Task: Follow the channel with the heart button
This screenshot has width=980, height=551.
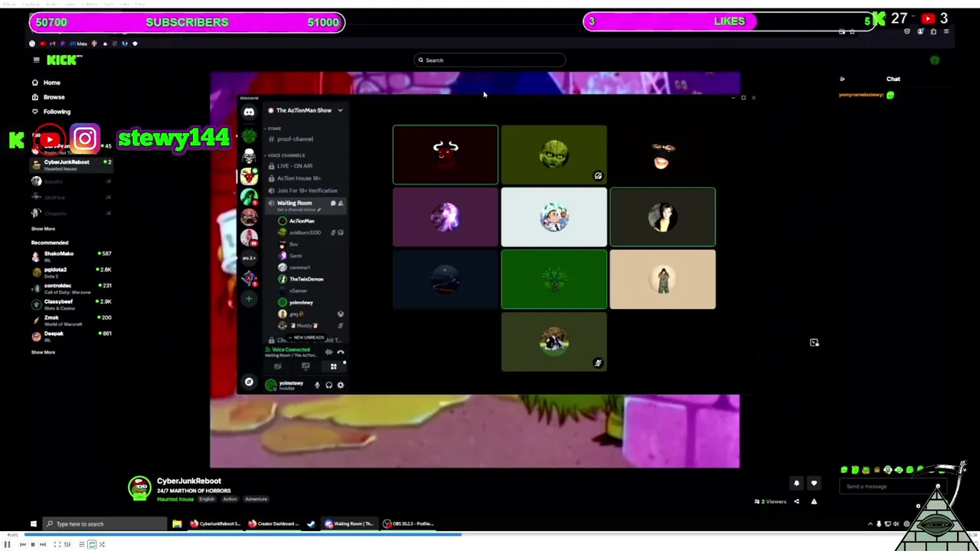Action: click(814, 483)
